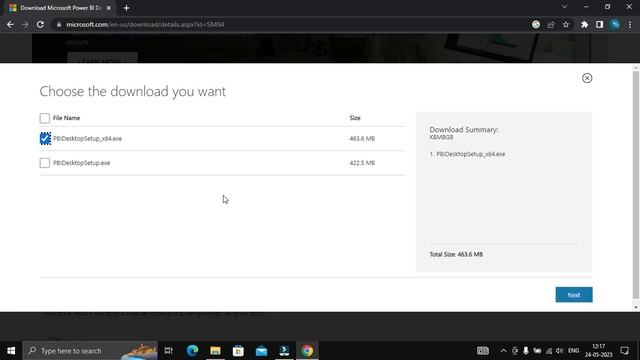Click the Next button
This screenshot has width=640, height=360.
click(x=573, y=295)
